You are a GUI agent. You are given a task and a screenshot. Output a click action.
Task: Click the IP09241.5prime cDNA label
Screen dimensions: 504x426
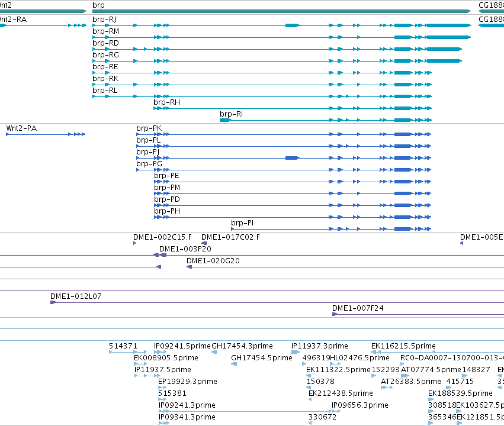[182, 346]
